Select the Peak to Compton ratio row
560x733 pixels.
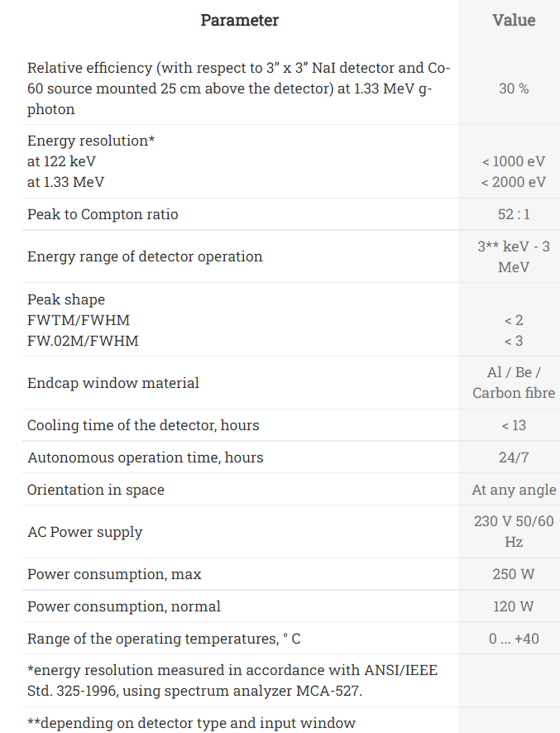[x=291, y=214]
